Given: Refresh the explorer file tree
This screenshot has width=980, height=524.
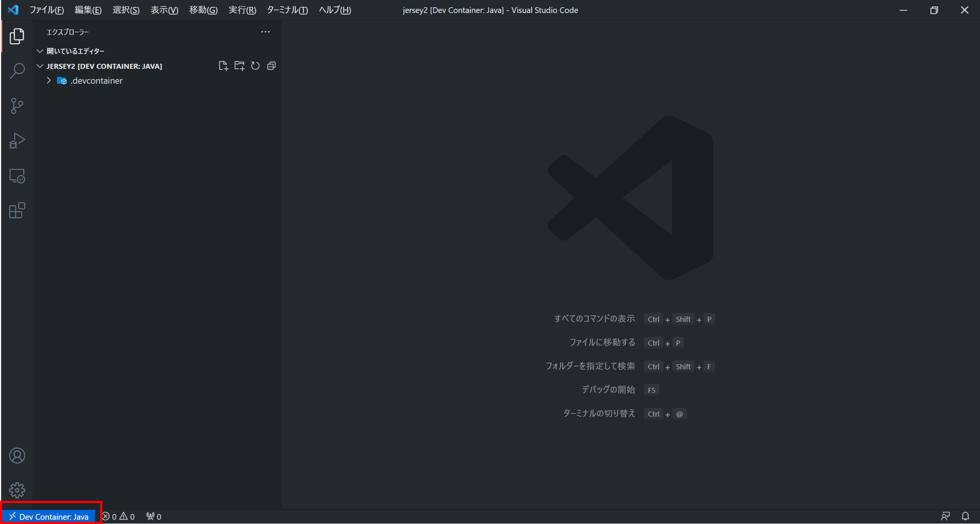Looking at the screenshot, I should 255,66.
